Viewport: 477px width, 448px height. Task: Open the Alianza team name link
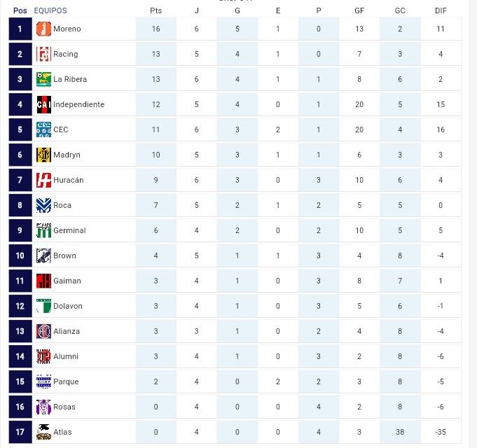[x=67, y=331]
